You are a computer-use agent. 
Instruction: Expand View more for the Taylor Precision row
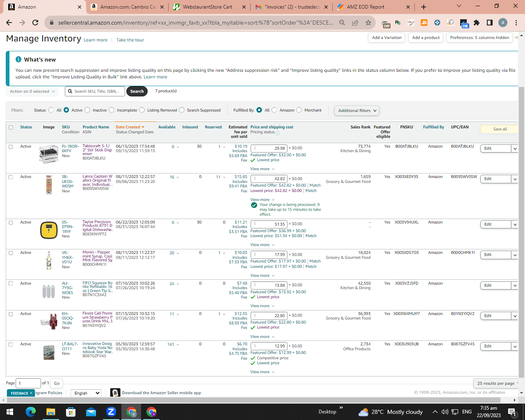tap(262, 245)
